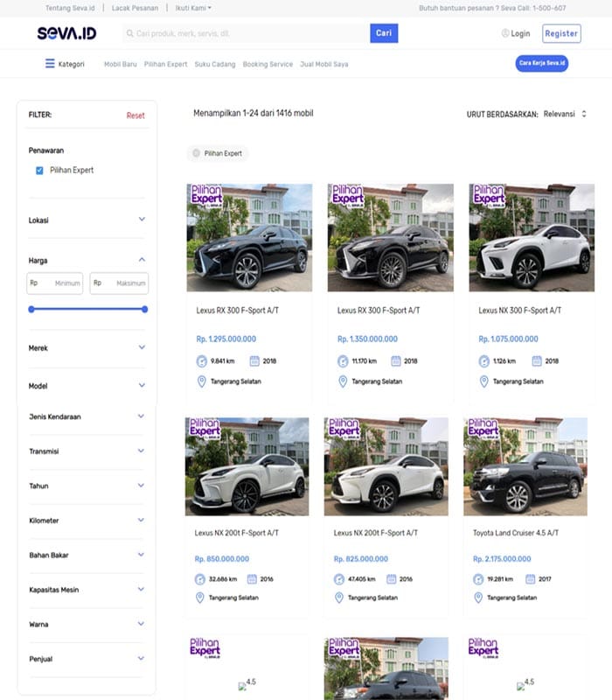
Task: Click the SEVA.ID logo
Action: (67, 33)
